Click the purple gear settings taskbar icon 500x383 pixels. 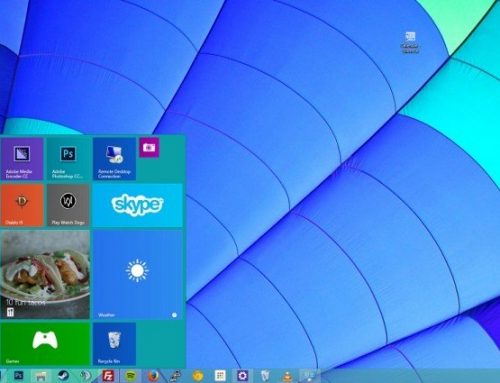tap(242, 376)
